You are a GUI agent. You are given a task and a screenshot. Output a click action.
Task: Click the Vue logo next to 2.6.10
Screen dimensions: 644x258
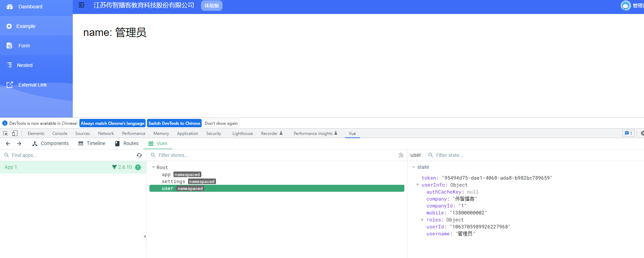tap(114, 167)
